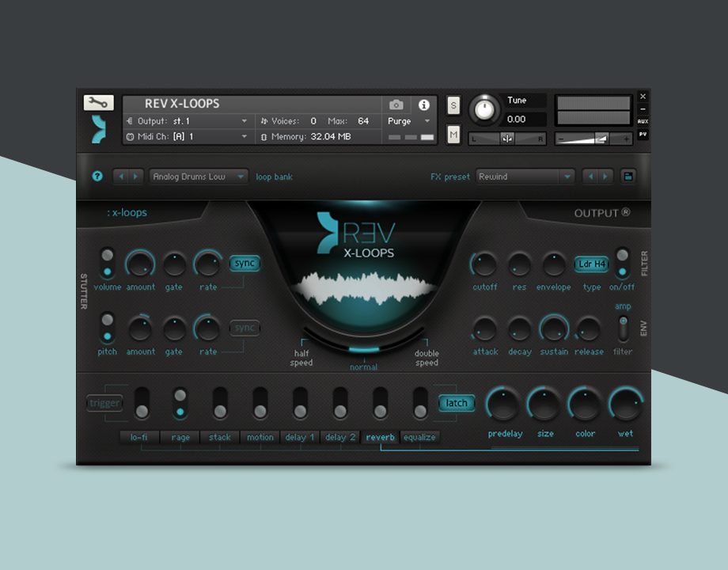
Task: Click the camera snapshot icon in the header
Action: 396,104
